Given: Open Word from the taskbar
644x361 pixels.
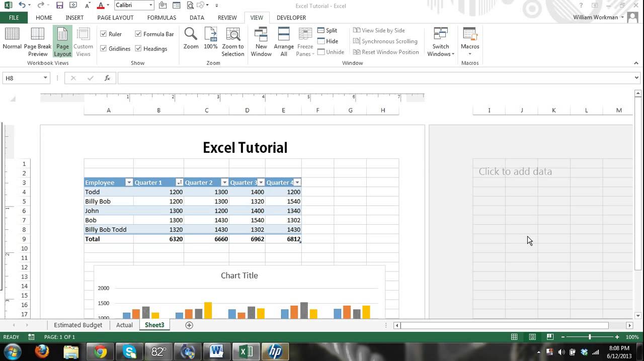Looking at the screenshot, I should click(217, 351).
